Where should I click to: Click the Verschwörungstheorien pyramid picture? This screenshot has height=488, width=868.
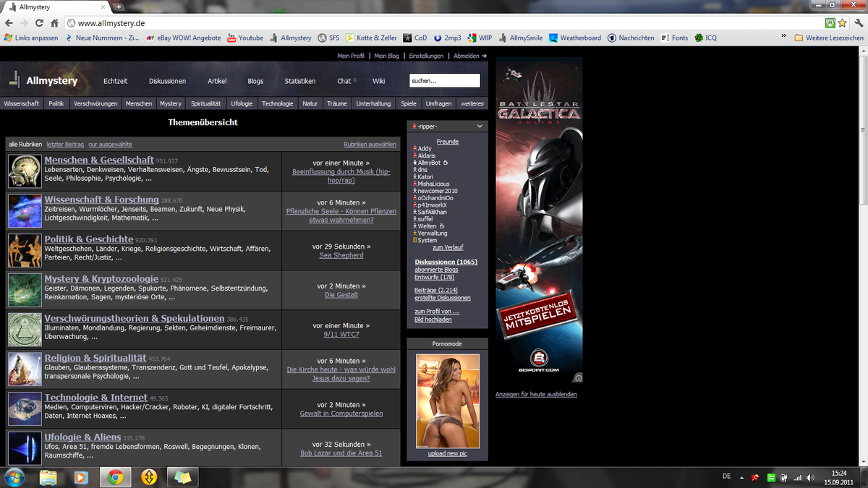click(25, 329)
